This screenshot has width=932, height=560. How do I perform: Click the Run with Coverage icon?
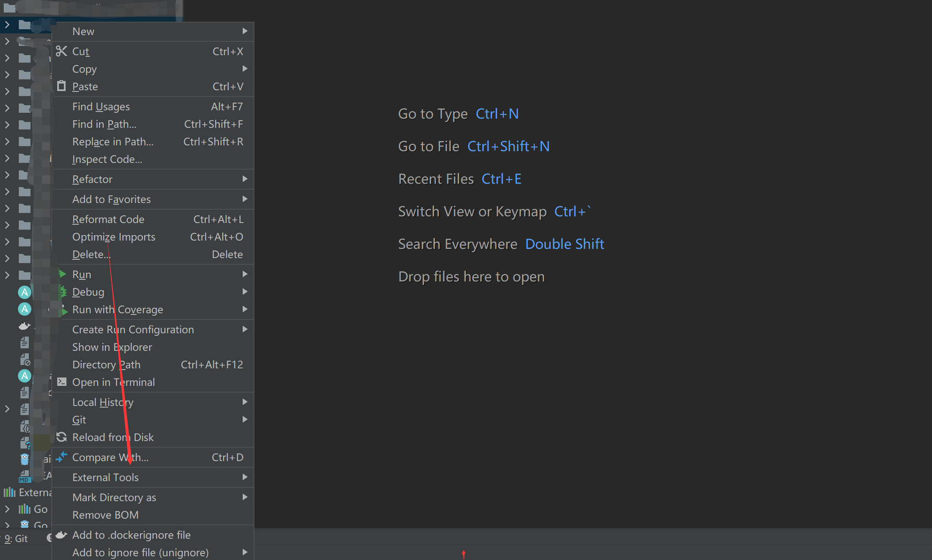[x=63, y=309]
